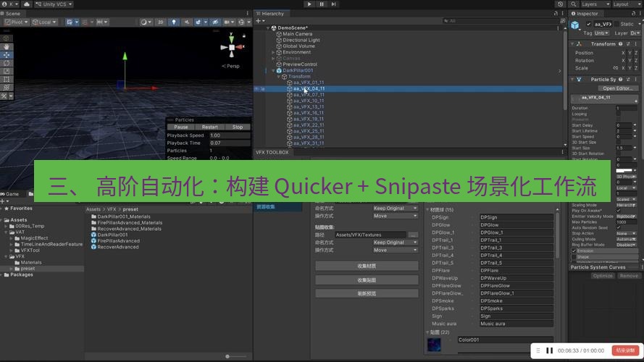Toggle the 3D Start Size checkbox
The image size is (644, 362).
point(619,142)
